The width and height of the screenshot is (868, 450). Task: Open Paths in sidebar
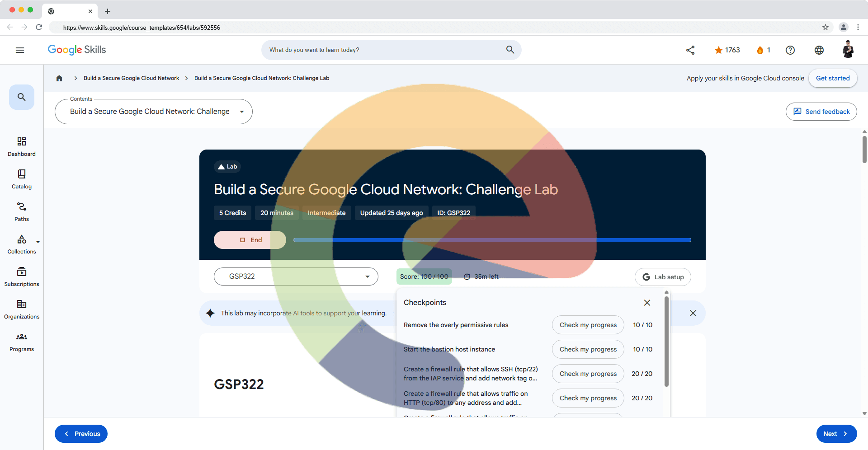click(x=22, y=212)
